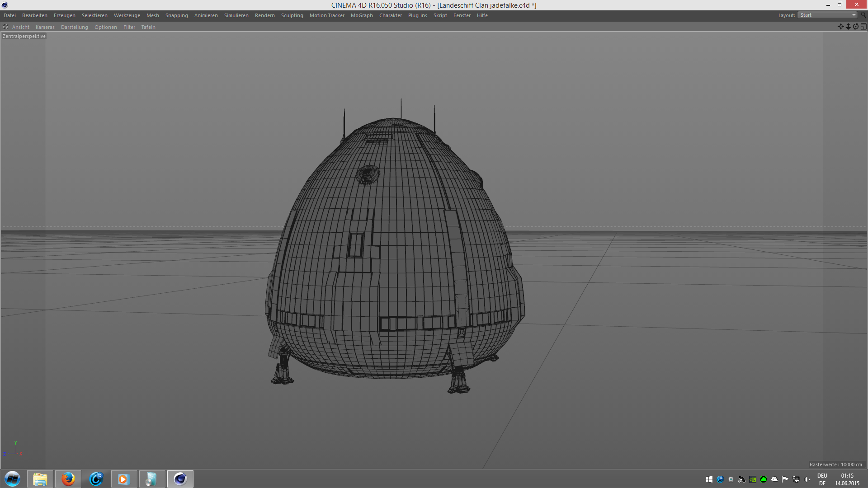Toggle the viewport maximize panel icon
This screenshot has height=488, width=868.
click(863, 27)
